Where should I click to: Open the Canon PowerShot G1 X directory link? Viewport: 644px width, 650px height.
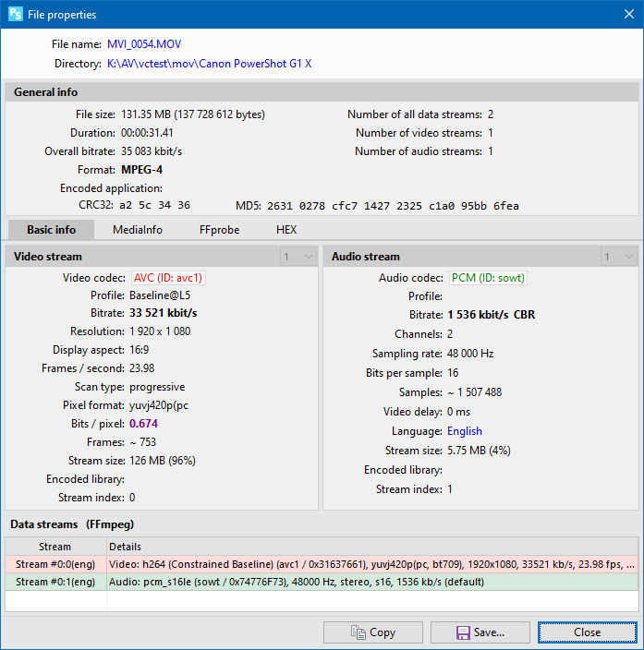click(209, 64)
